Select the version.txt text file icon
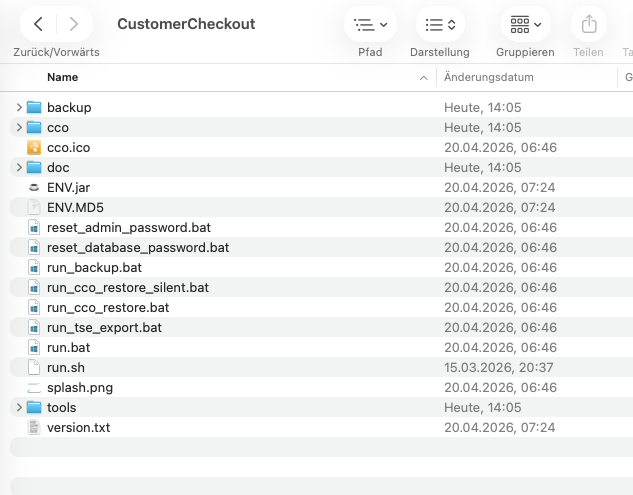Viewport: 633px width, 495px height. [x=34, y=428]
